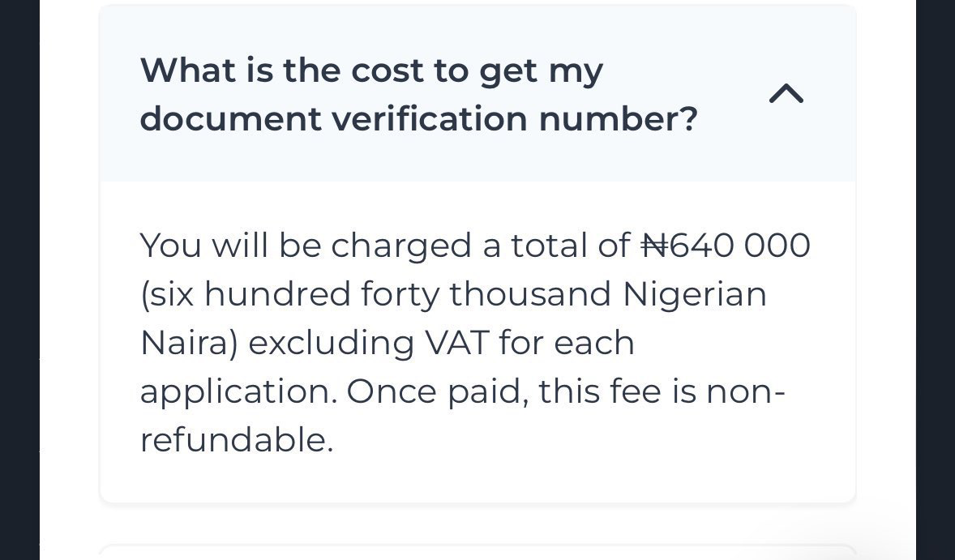
Task: Click the word "Naira)" in the answer
Action: point(189,343)
